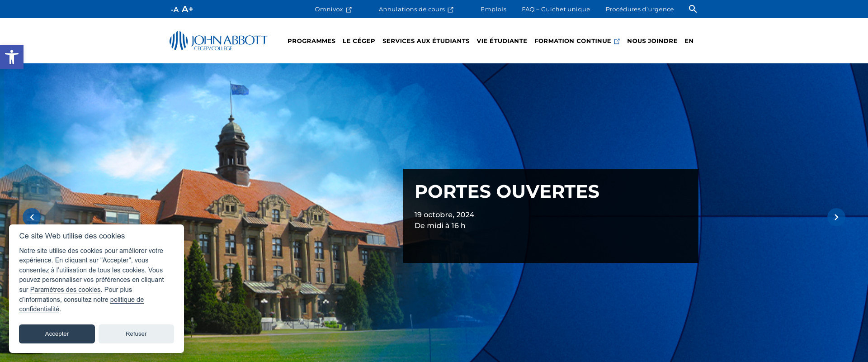Open Vie étudiante menu item

point(501,41)
